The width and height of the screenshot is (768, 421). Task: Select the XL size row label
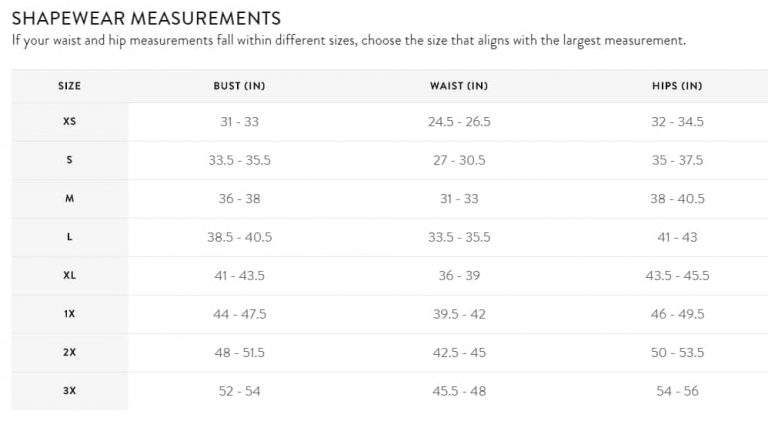[69, 276]
